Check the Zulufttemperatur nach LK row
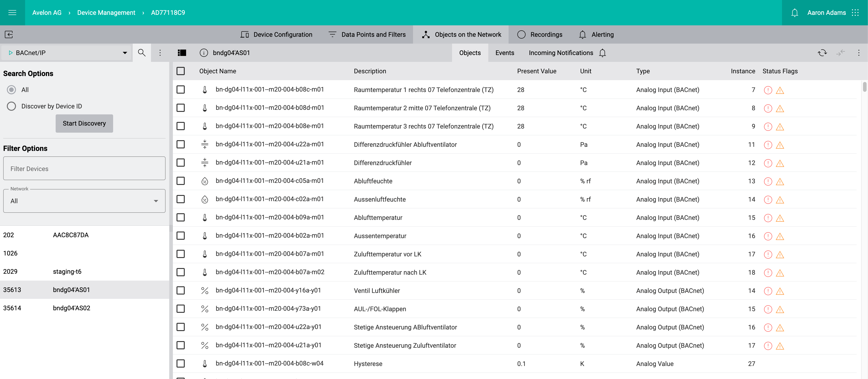This screenshot has width=868, height=379. tap(181, 272)
